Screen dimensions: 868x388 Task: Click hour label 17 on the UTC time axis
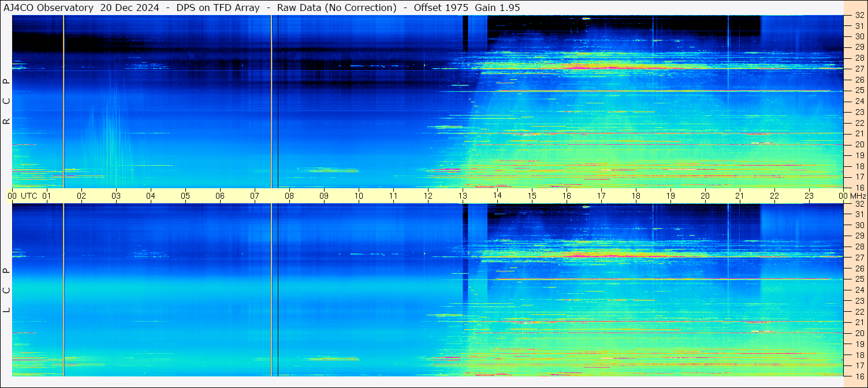(x=601, y=196)
